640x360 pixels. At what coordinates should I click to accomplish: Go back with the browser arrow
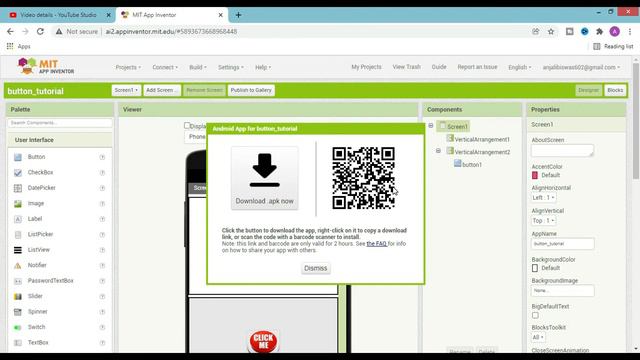tap(10, 31)
